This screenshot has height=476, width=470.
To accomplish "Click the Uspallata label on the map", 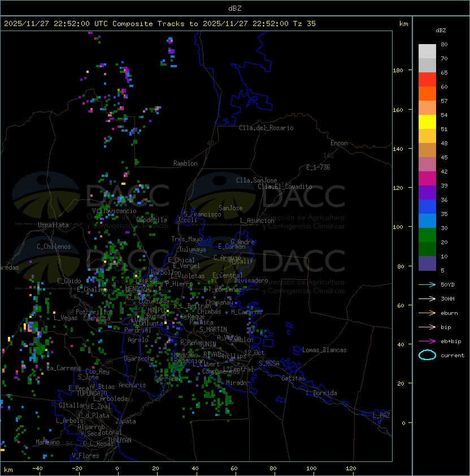I will [53, 225].
